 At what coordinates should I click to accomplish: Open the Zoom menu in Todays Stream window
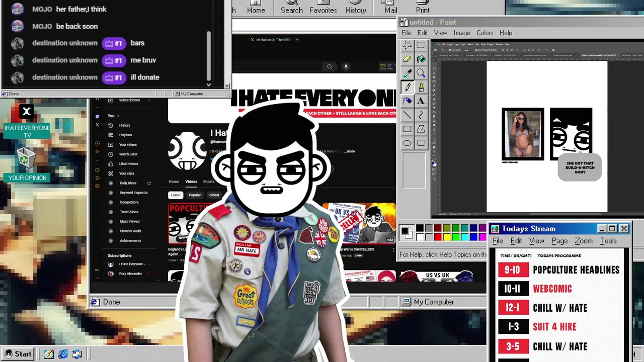[x=584, y=241]
